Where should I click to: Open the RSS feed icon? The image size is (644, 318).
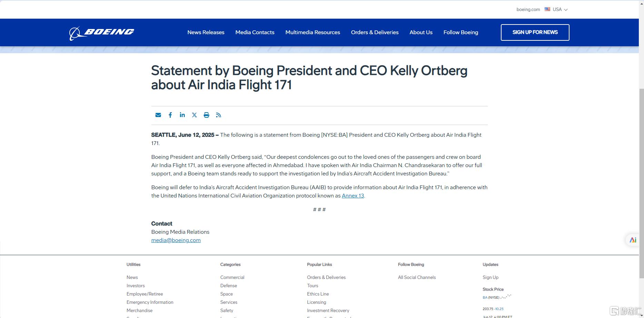(218, 115)
